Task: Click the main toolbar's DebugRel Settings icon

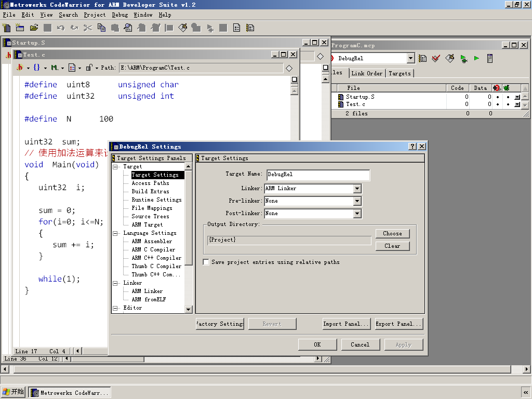Action: [250, 28]
